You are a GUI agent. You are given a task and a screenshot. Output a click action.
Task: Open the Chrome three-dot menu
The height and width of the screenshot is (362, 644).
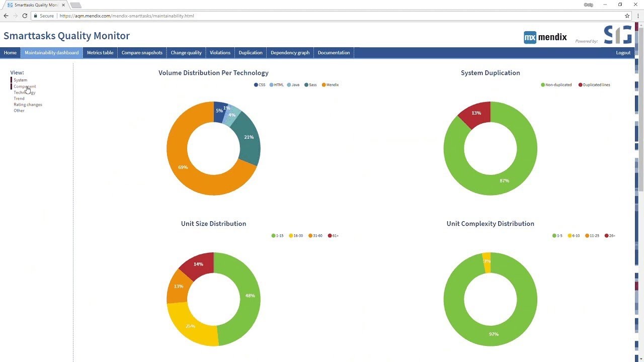click(x=638, y=16)
